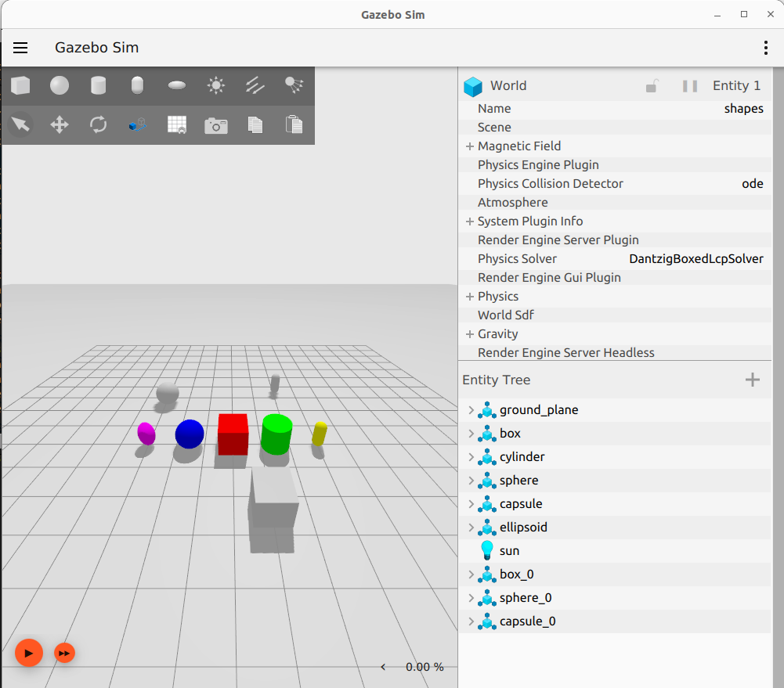The height and width of the screenshot is (688, 784).
Task: Expand the capsule_0 entity node
Action: [x=471, y=621]
